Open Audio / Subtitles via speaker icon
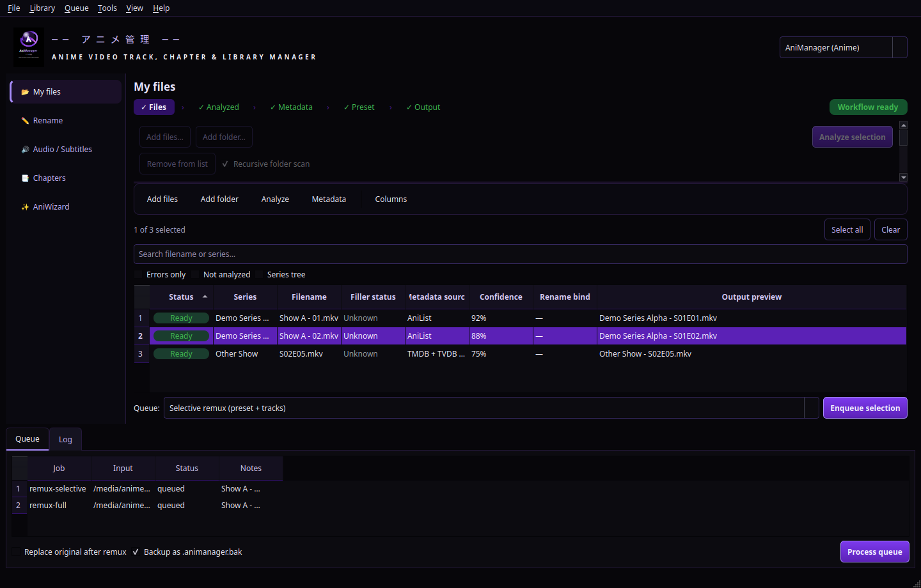Image resolution: width=921 pixels, height=588 pixels. click(25, 150)
